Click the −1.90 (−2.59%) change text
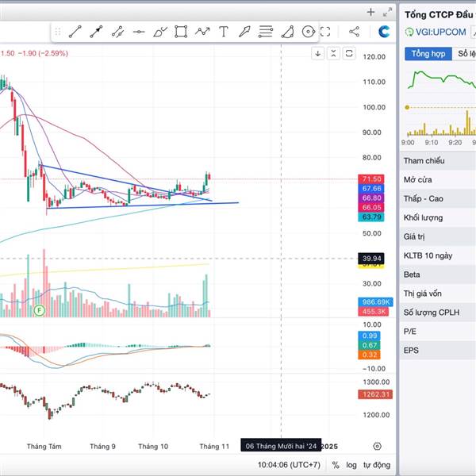 43,53
